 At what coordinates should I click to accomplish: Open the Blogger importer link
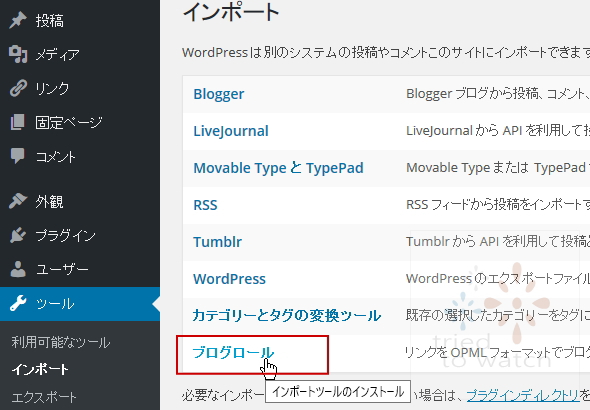(x=219, y=94)
